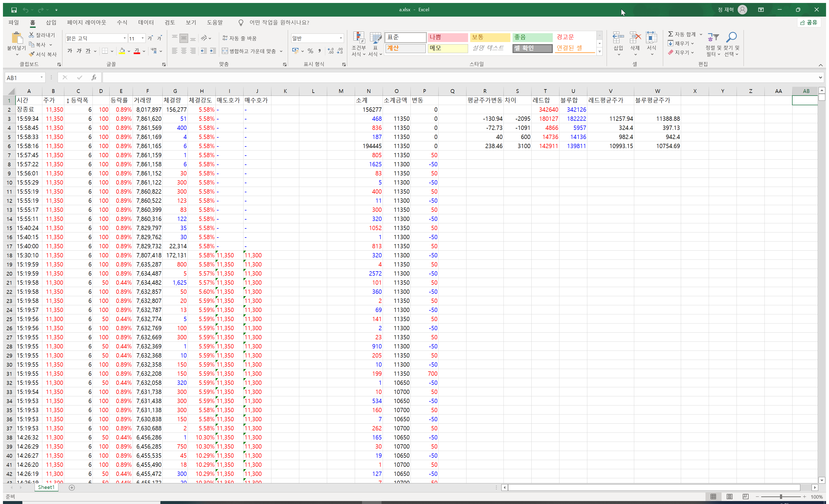Click the increase indent icon

(x=213, y=51)
